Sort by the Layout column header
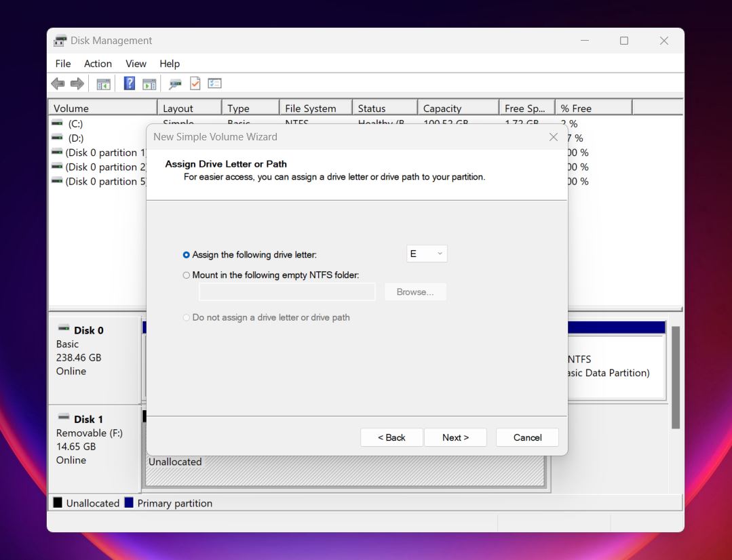Image resolution: width=732 pixels, height=560 pixels. (x=189, y=108)
